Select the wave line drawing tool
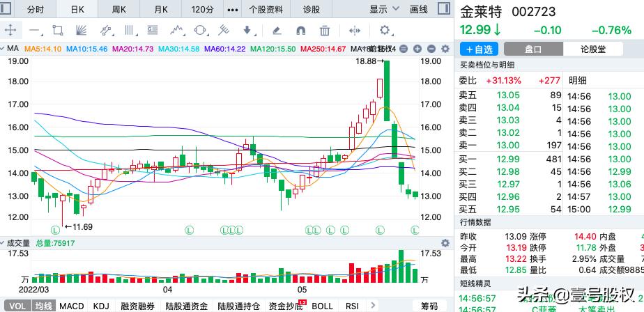 point(177,31)
